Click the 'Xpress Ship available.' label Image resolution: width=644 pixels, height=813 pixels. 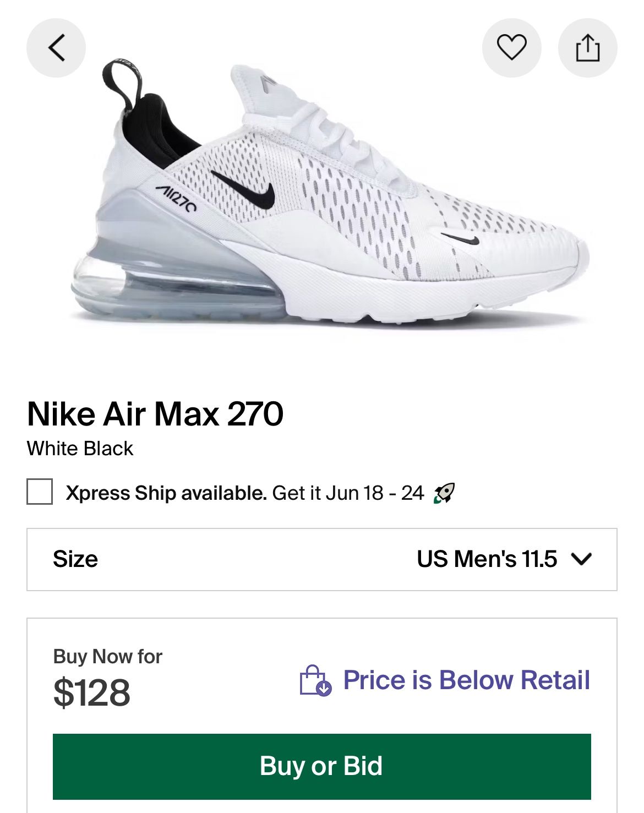tap(166, 493)
